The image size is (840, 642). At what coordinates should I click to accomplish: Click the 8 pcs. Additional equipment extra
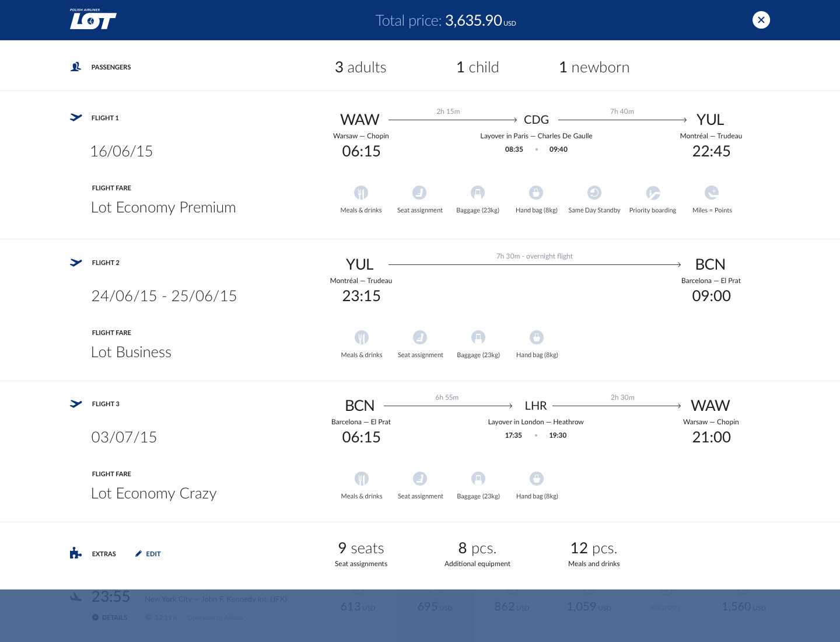coord(477,554)
